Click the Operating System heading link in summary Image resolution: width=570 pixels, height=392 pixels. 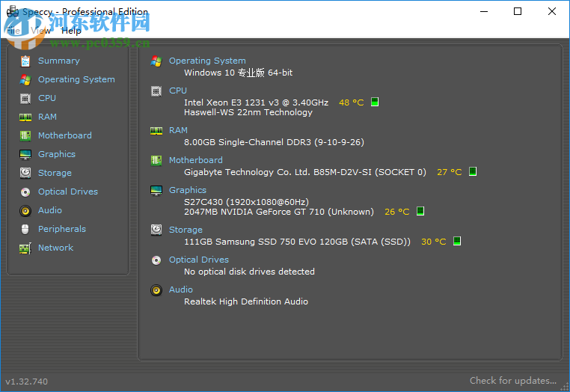207,61
